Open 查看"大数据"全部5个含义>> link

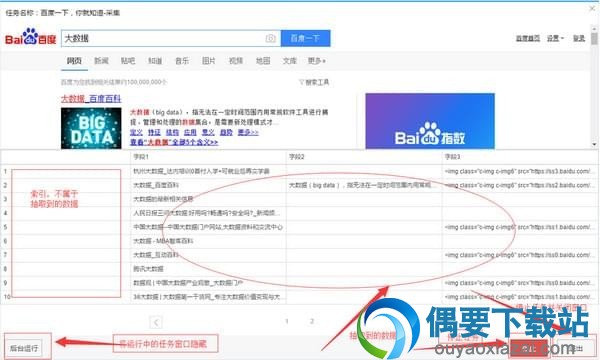174,142
